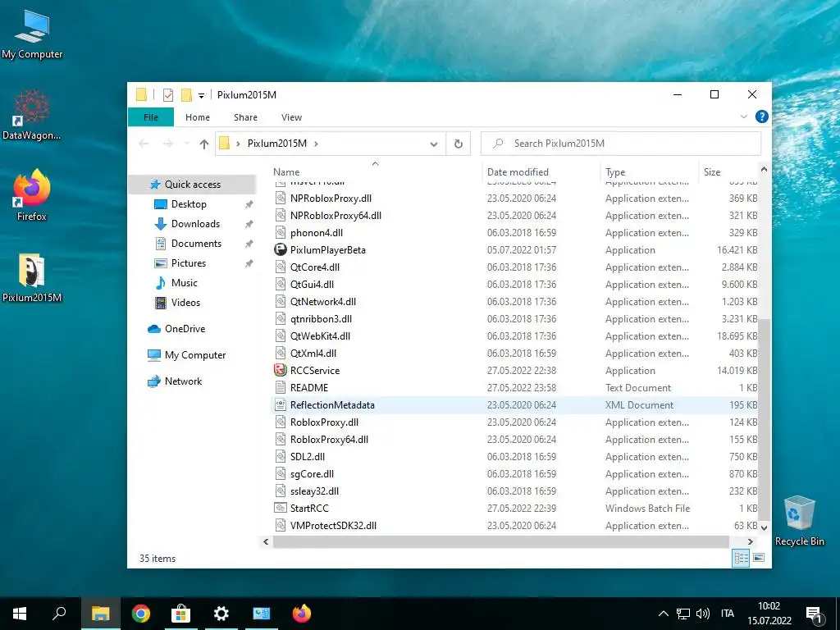Open Customize Quick Access Toolbar dropdown
The height and width of the screenshot is (630, 840).
coord(202,96)
